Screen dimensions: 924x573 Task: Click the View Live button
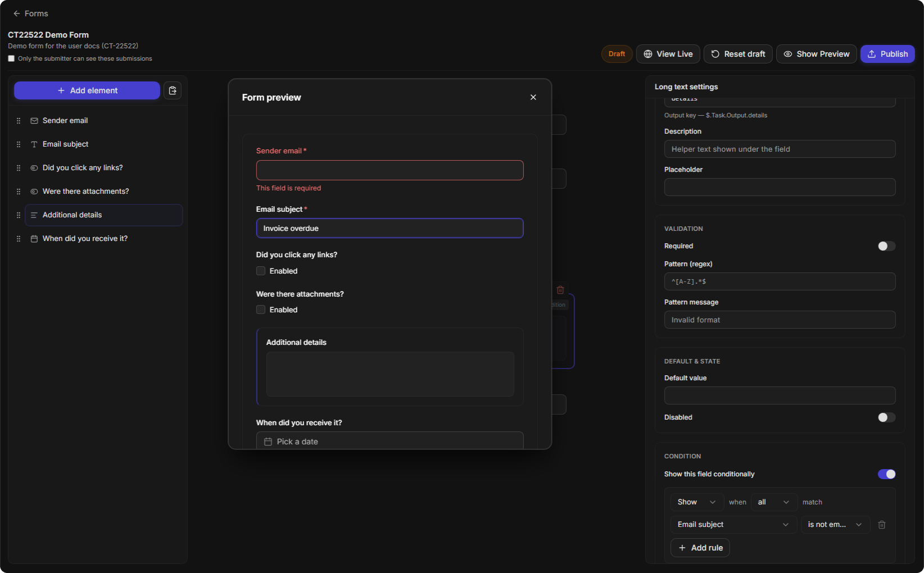[x=668, y=54]
